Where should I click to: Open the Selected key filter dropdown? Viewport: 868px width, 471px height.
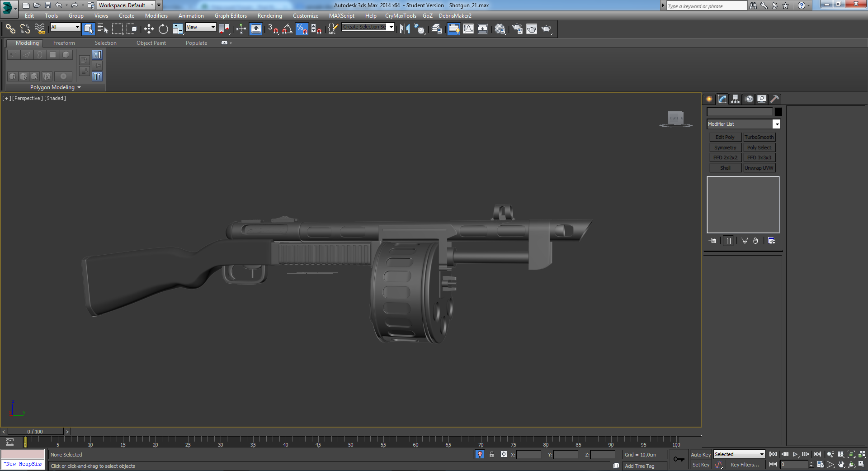[739, 454]
